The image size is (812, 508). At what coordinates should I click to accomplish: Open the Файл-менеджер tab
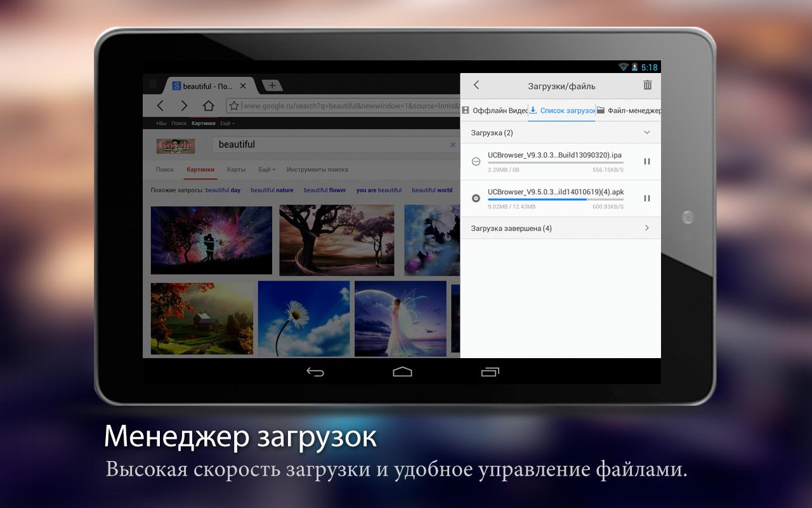pyautogui.click(x=629, y=110)
